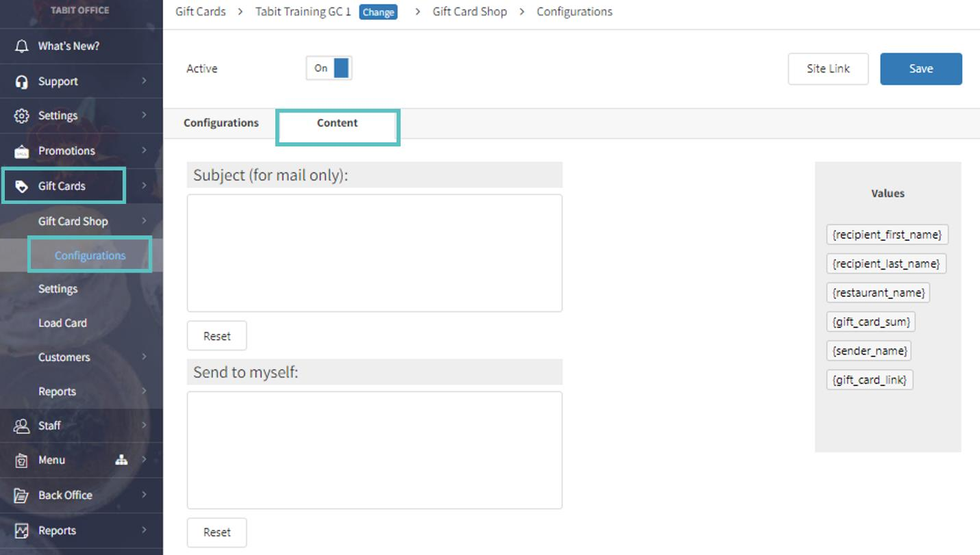Screen dimensions: 980x555
Task: Click the Staff people icon
Action: (x=22, y=426)
